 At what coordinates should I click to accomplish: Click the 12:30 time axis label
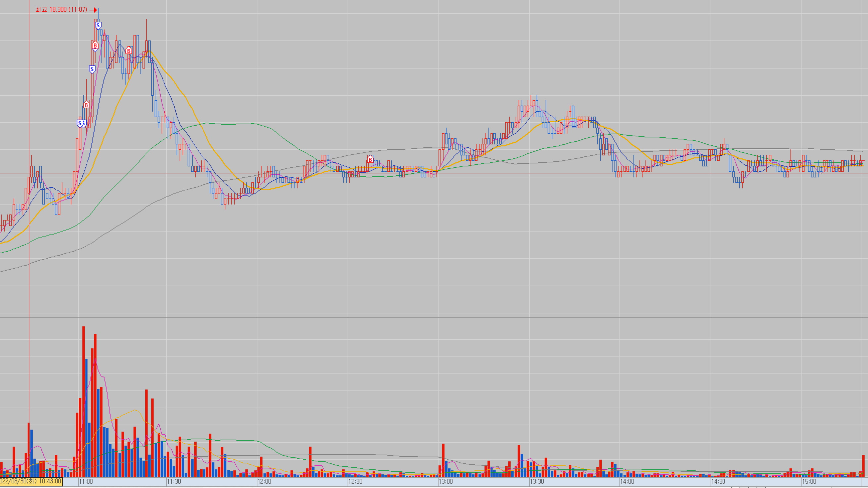coord(355,482)
